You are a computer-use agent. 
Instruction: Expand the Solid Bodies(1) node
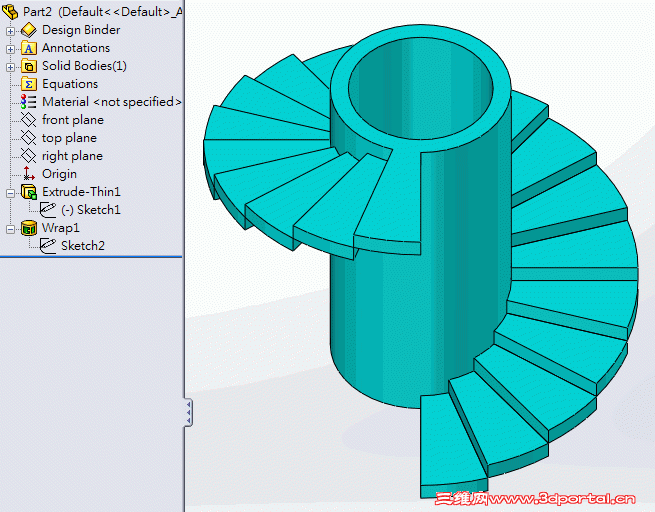(10, 67)
